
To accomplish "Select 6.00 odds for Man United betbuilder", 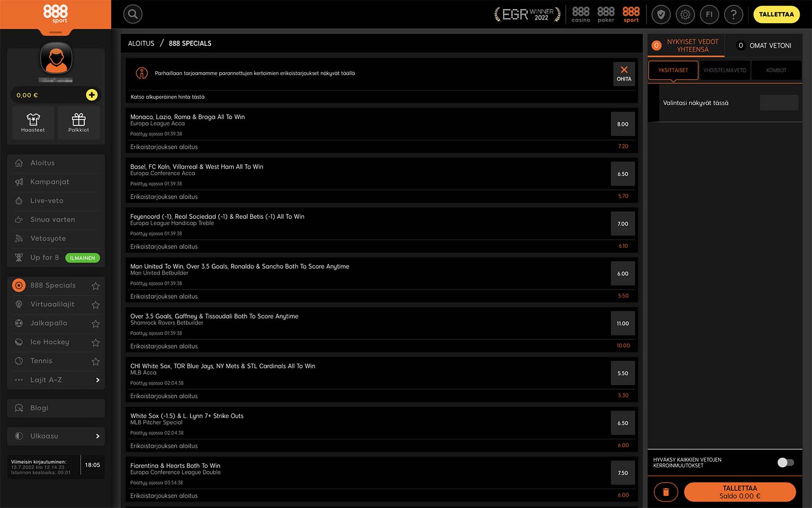I will pyautogui.click(x=623, y=273).
